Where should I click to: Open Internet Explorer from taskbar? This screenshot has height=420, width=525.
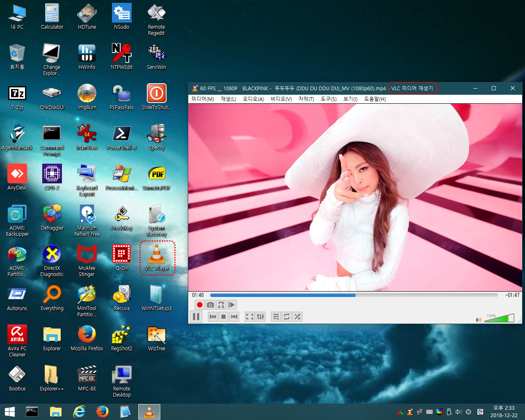tap(79, 412)
